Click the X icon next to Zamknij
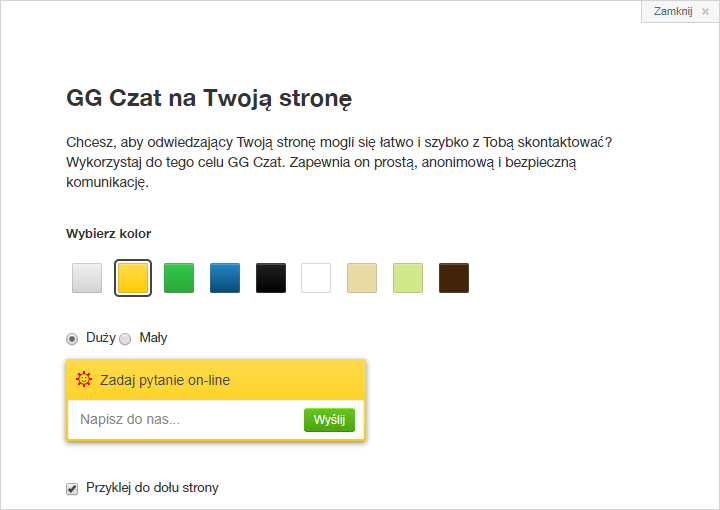The height and width of the screenshot is (510, 720). point(705,11)
